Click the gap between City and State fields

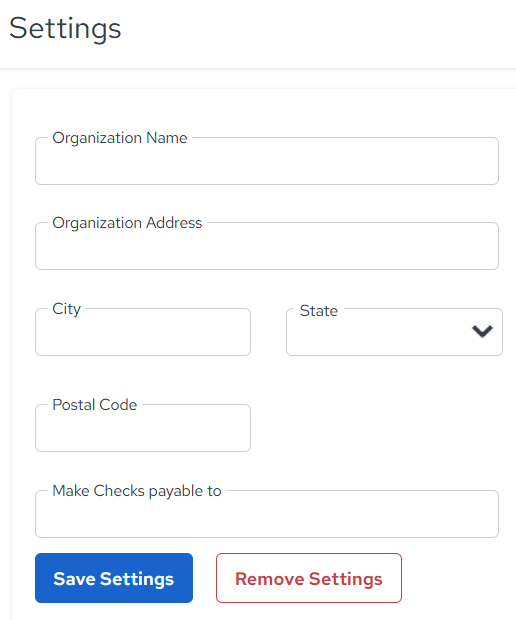(x=268, y=332)
